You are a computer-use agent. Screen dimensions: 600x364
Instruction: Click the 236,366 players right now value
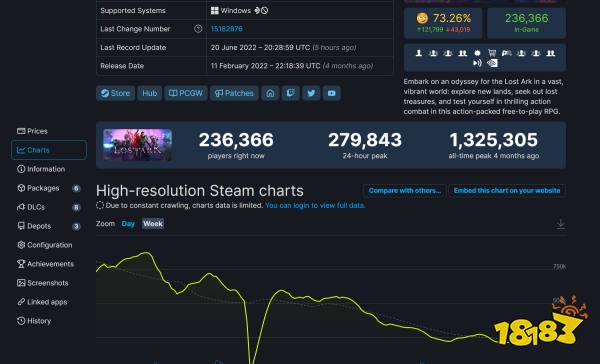coord(236,140)
